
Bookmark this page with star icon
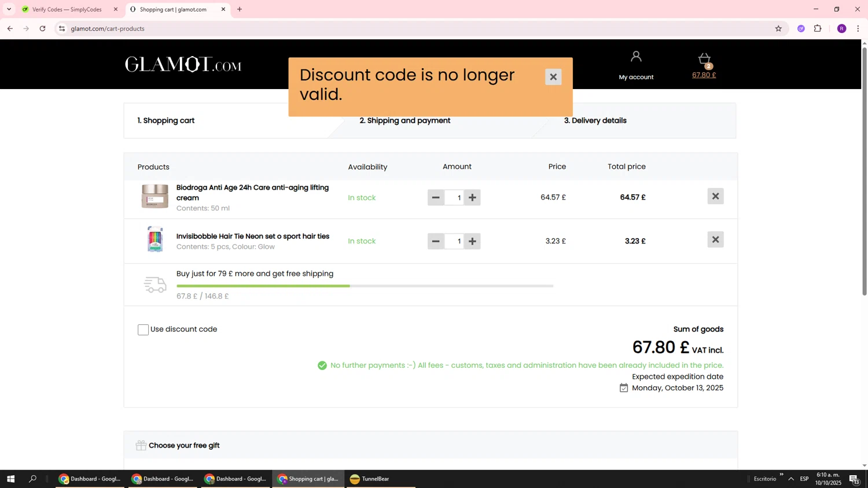(x=778, y=28)
